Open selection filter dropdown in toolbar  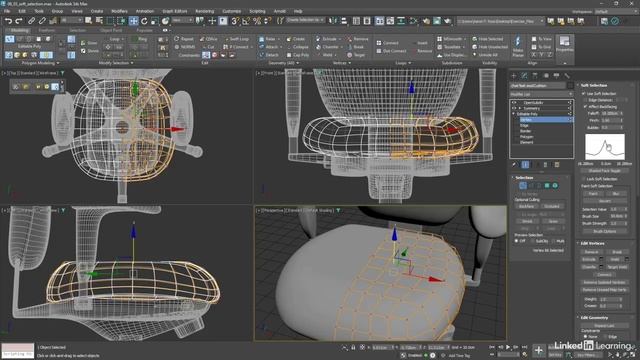click(72, 20)
